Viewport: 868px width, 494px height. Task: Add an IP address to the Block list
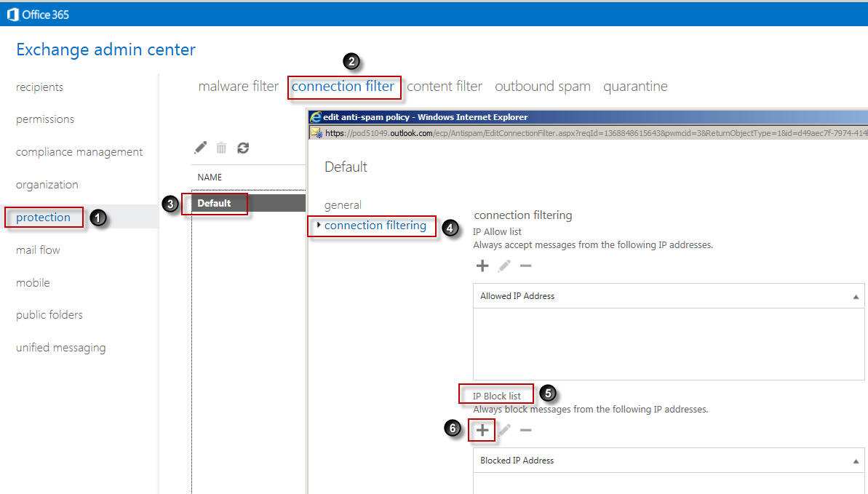[x=482, y=430]
